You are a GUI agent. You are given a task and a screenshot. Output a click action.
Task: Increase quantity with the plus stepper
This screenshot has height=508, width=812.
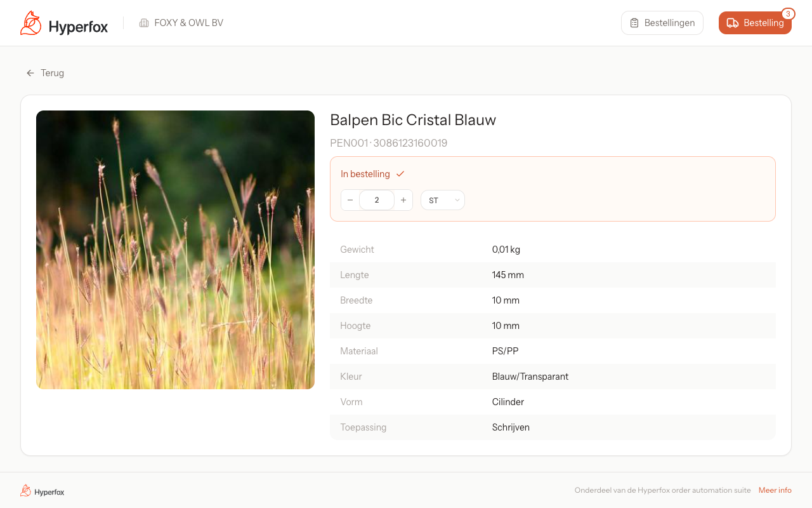pyautogui.click(x=403, y=199)
